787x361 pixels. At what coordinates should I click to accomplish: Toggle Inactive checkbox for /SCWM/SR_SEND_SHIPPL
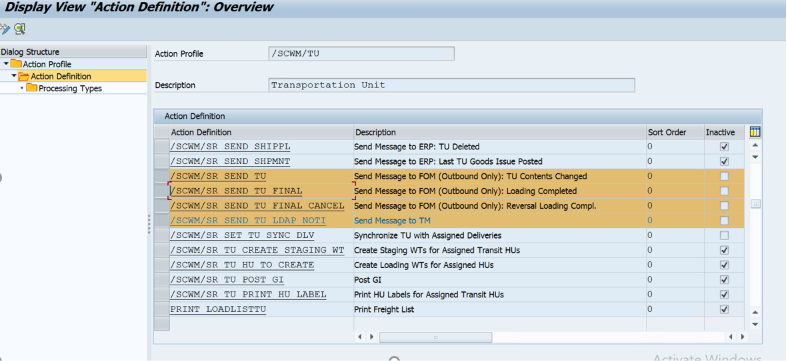tap(724, 147)
